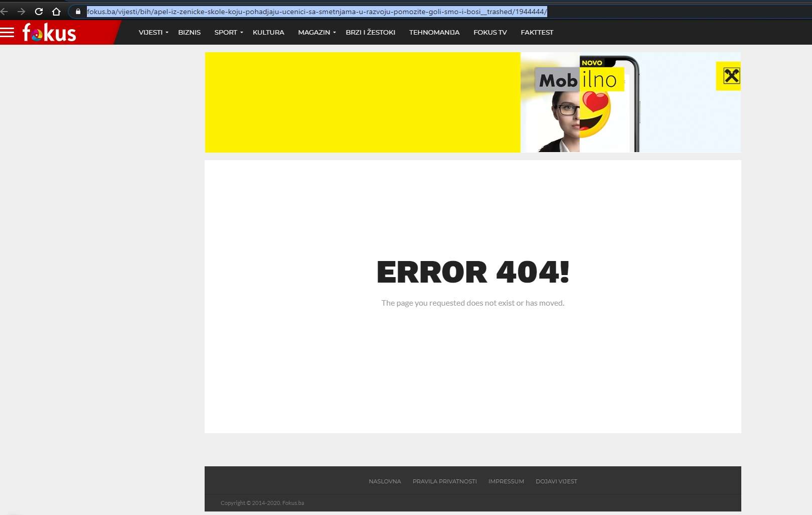The width and height of the screenshot is (812, 515).
Task: Click the Naslovna footer link
Action: coord(385,481)
